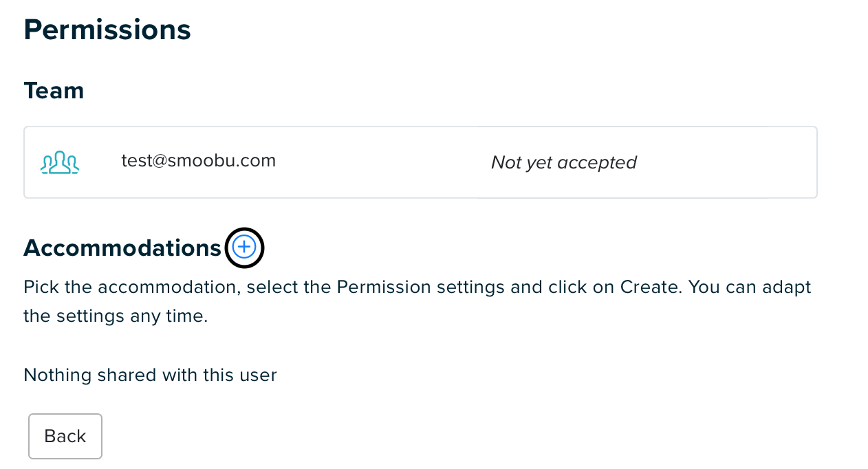Go back using the Back button
Screen dimensions: 868x469
[65, 436]
